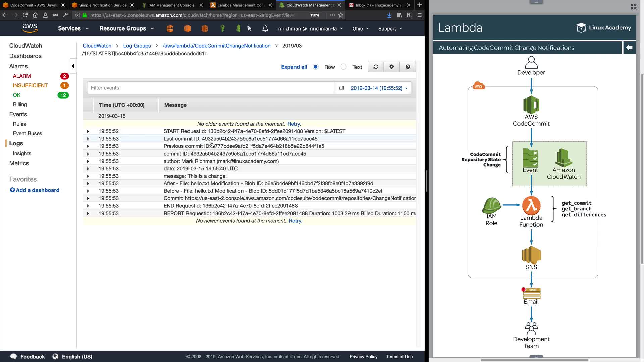Switch to the IAM Management Console tab
This screenshot has height=362, width=644.
pyautogui.click(x=171, y=5)
